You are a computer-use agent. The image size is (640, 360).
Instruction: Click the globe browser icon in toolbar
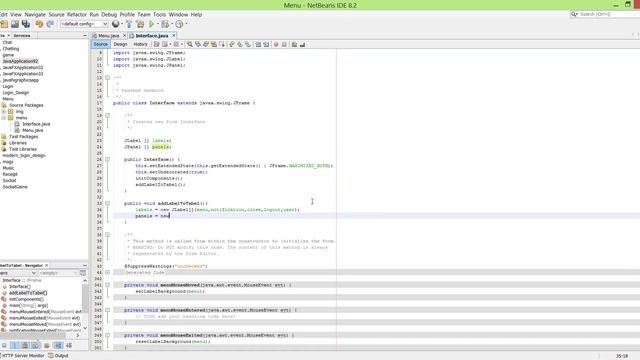tap(116, 24)
